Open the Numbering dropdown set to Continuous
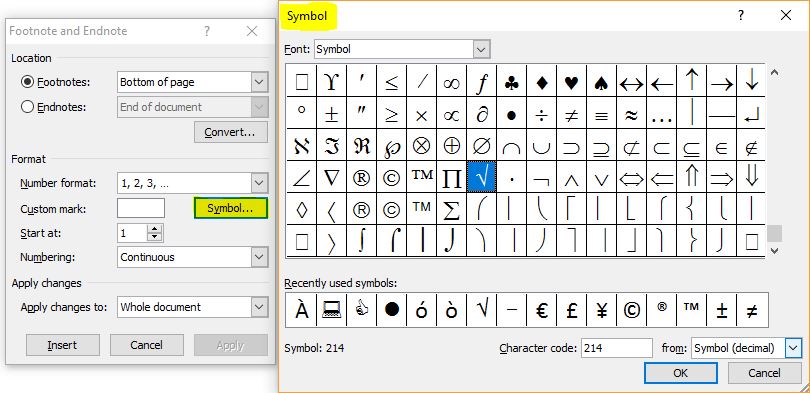810x393 pixels. [259, 257]
